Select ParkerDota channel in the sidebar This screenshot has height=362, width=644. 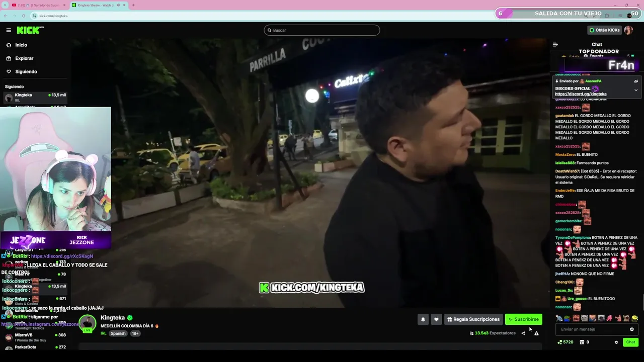35,347
